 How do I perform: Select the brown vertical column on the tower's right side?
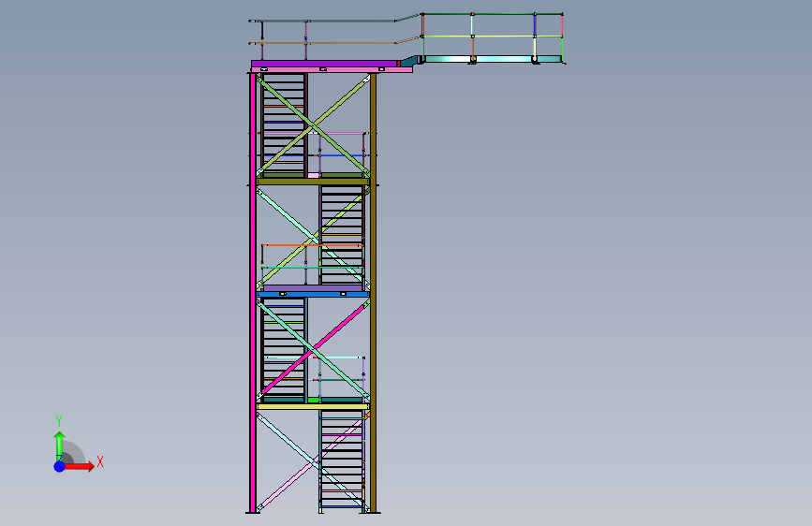(373, 293)
